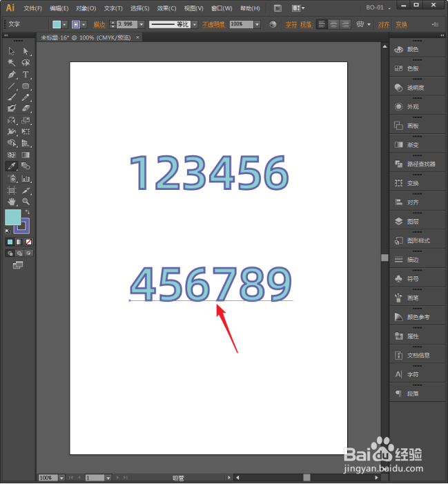Open stroke profile 等比 dropdown
Screen dimensions: 448x484
click(x=195, y=24)
